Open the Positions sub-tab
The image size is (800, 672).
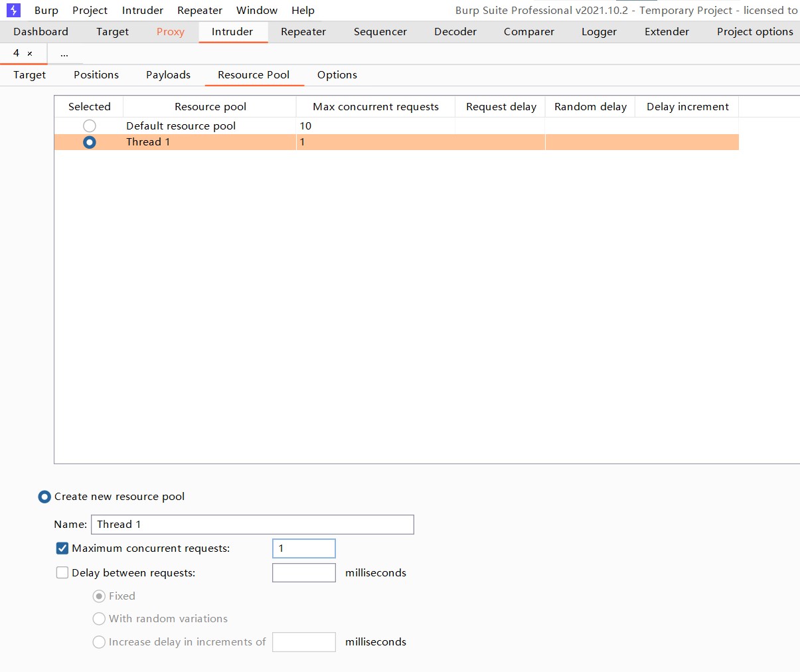96,75
